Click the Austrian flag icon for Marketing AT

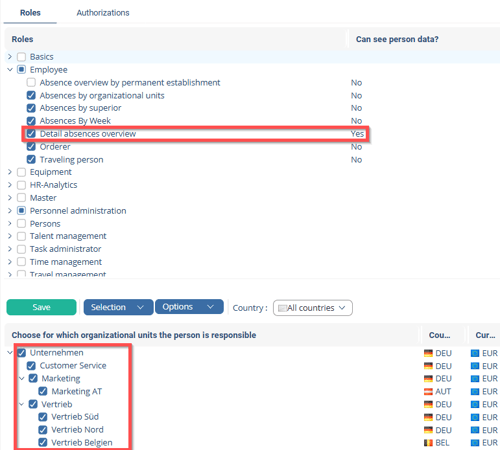point(428,392)
